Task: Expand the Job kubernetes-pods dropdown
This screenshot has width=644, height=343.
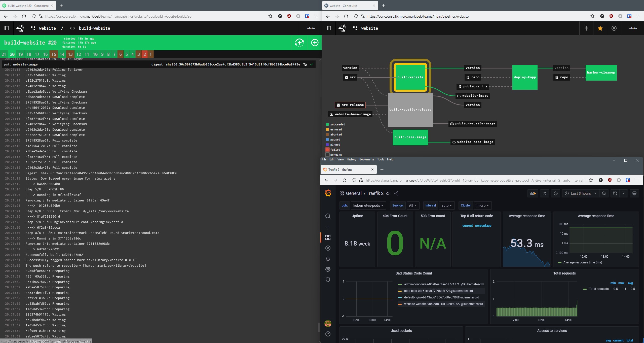Action: (x=368, y=205)
